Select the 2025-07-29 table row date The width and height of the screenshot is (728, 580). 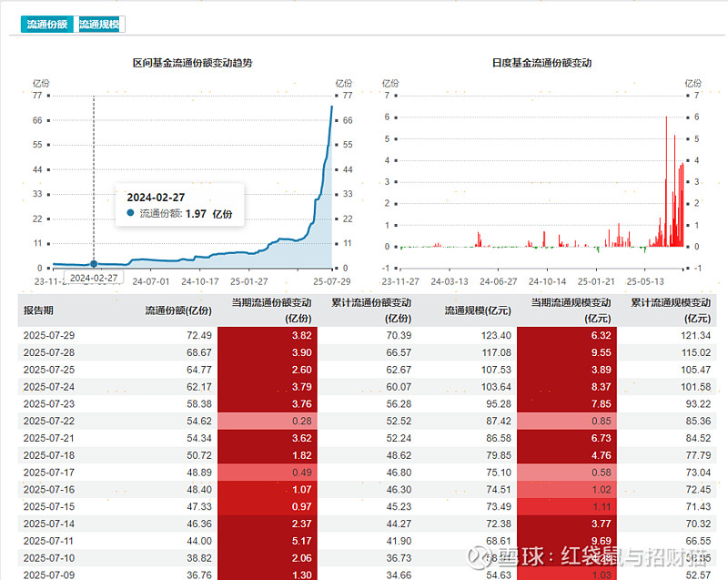48,335
